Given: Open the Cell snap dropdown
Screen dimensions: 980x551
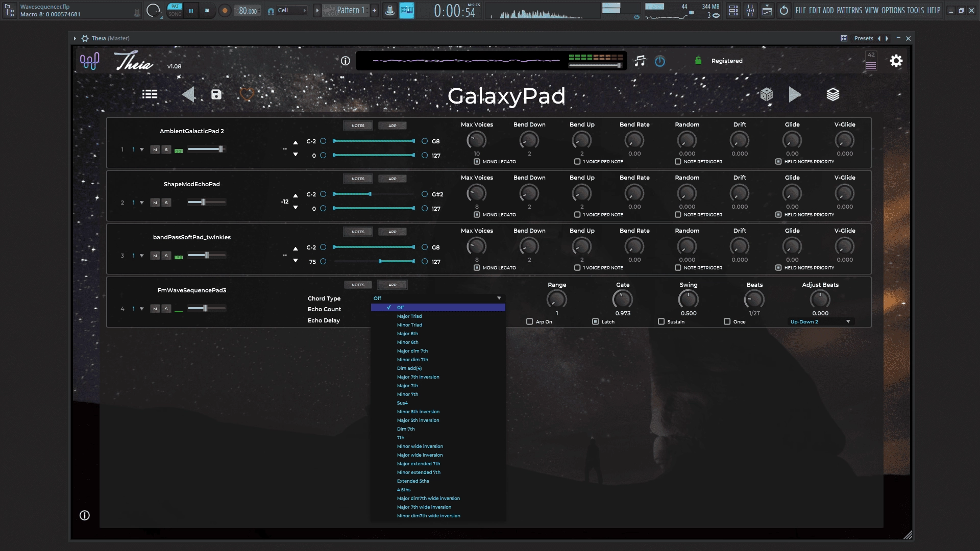Looking at the screenshot, I should [292, 10].
